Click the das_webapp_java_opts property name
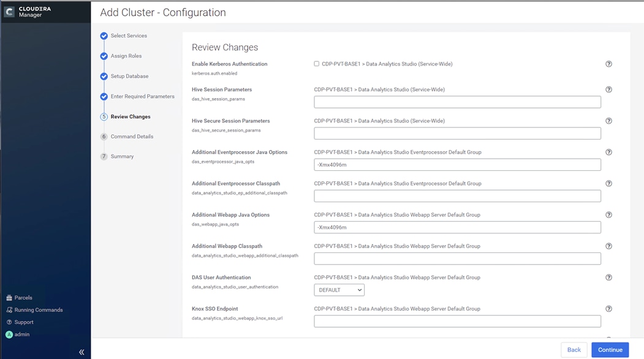This screenshot has height=359, width=644. click(215, 224)
